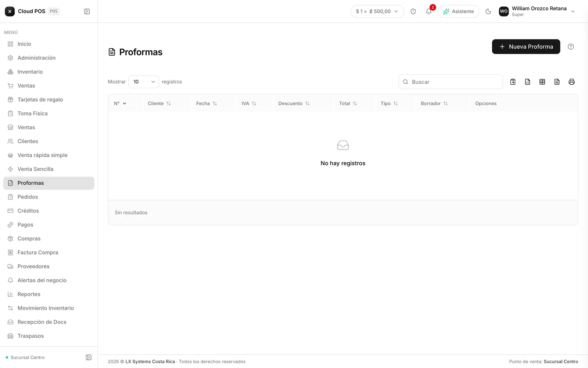Sort table by Descuento column
The height and width of the screenshot is (368, 588).
tap(294, 103)
